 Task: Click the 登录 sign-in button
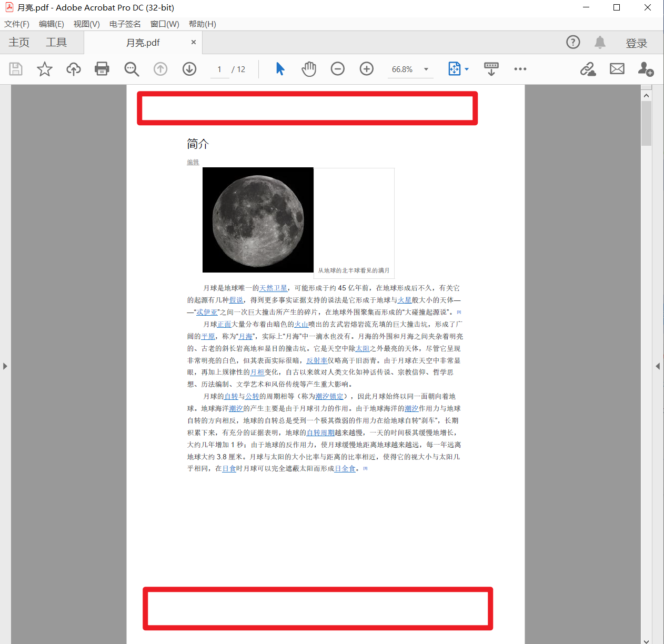(x=636, y=43)
